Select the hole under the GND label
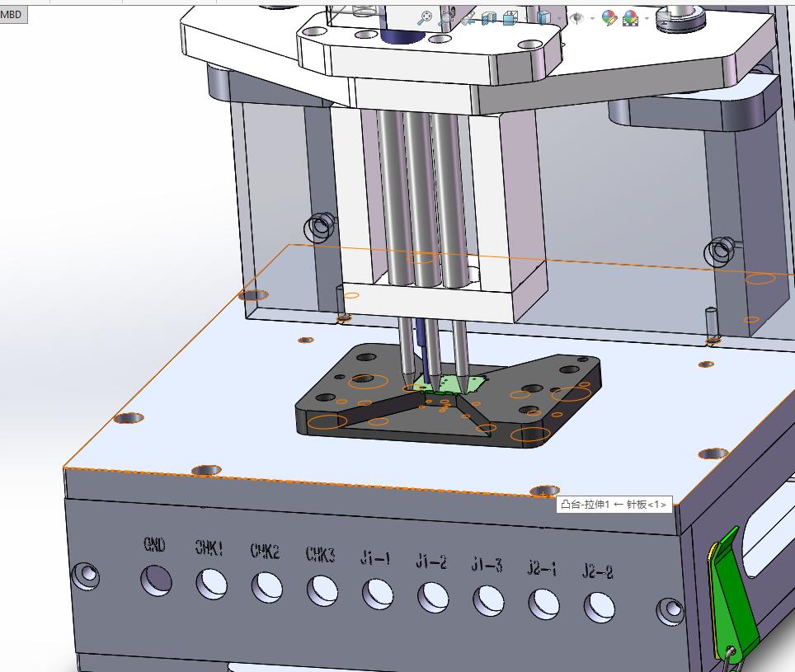Screen dimensions: 795x672 [x=156, y=580]
